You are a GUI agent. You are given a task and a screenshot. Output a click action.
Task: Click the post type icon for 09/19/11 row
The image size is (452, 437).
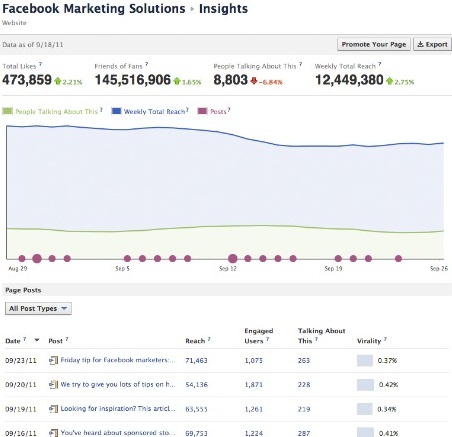[x=53, y=409]
